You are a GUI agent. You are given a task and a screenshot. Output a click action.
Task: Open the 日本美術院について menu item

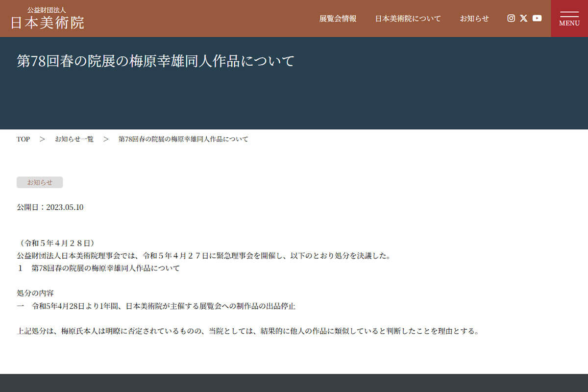(x=408, y=19)
